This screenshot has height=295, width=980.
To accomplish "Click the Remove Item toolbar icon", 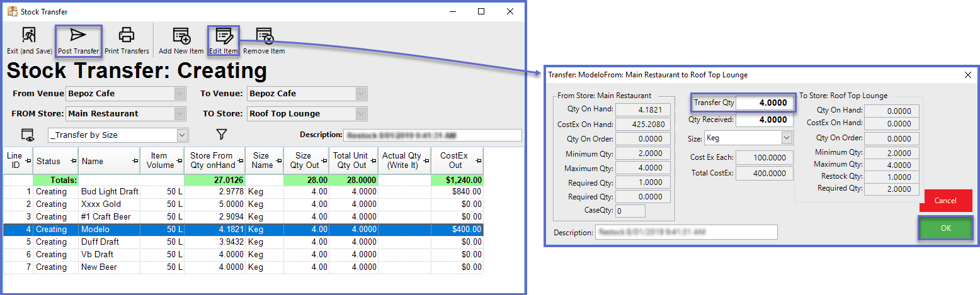I will (x=264, y=35).
